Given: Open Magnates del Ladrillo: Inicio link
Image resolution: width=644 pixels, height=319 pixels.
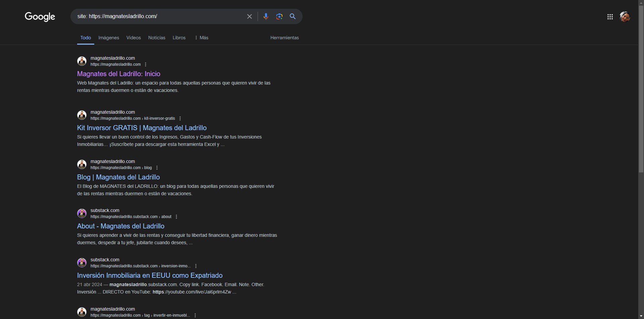Looking at the screenshot, I should point(119,74).
